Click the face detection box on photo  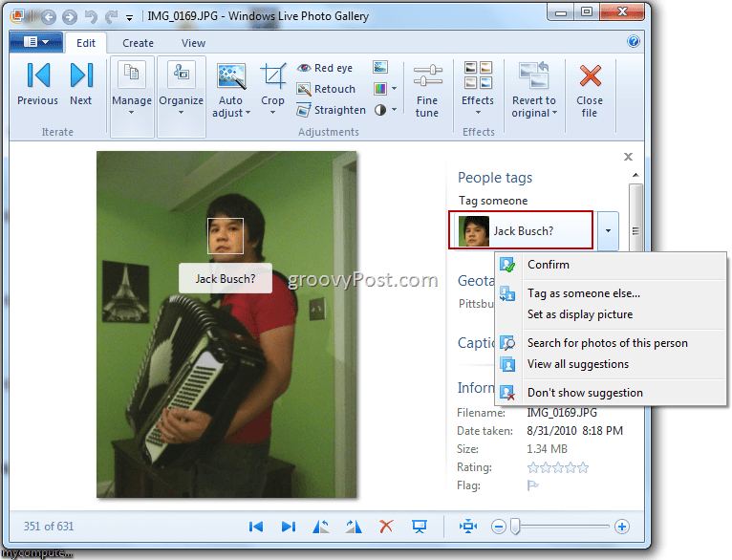click(226, 236)
